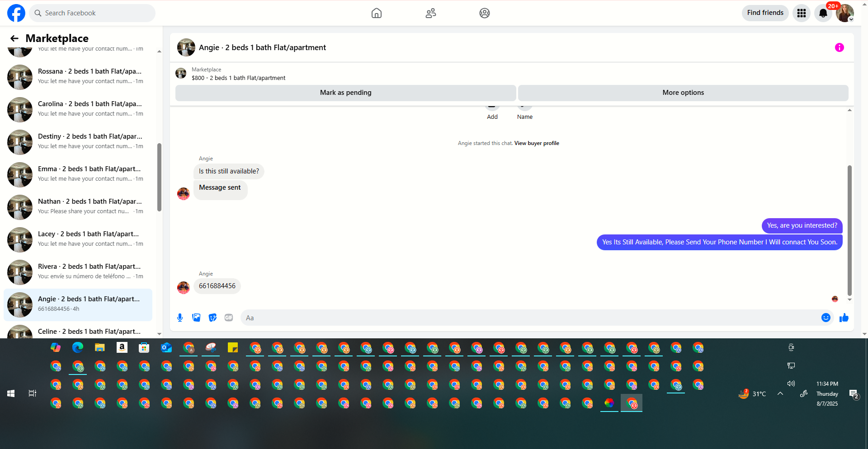Image resolution: width=868 pixels, height=449 pixels.
Task: Open More options button
Action: (x=683, y=93)
